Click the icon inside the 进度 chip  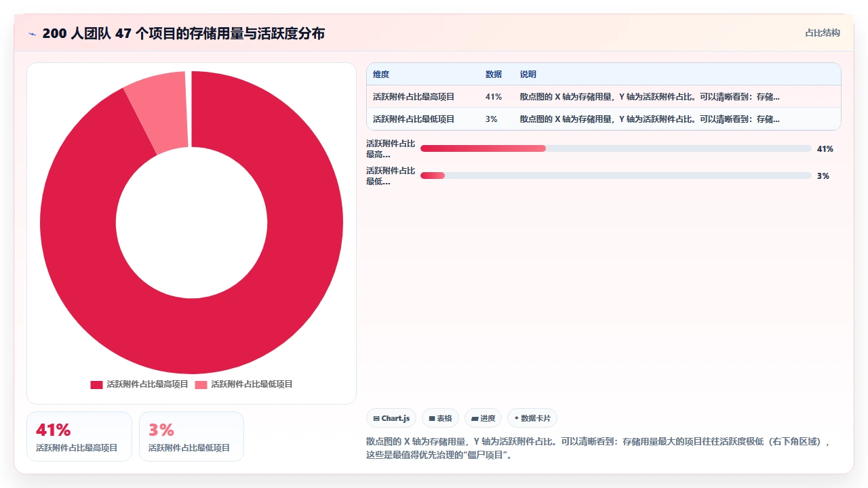coord(475,419)
